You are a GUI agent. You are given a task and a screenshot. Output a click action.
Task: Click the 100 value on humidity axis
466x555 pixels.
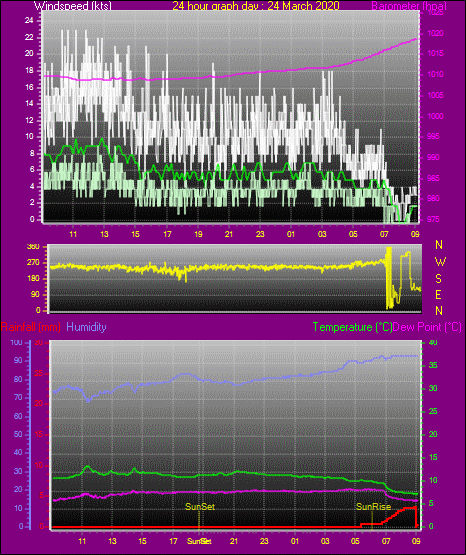point(16,342)
